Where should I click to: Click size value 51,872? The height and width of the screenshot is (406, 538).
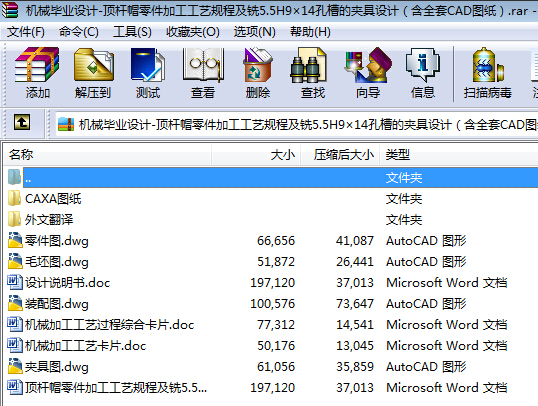(x=276, y=262)
